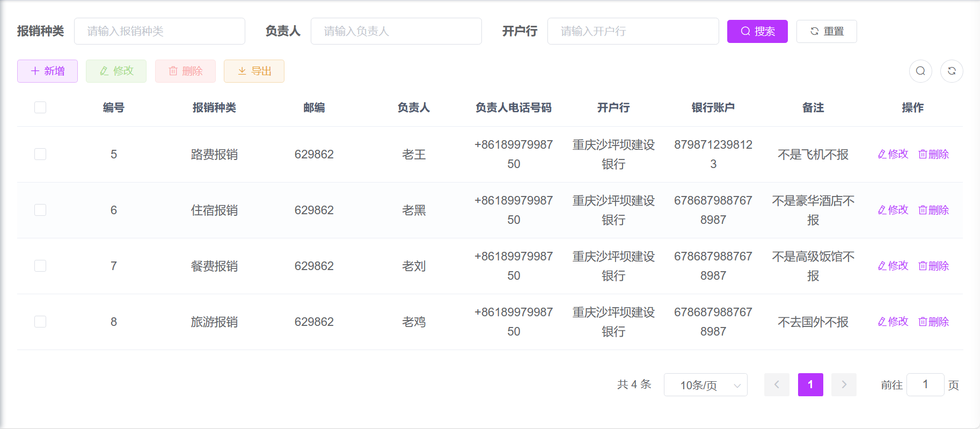980x429 pixels.
Task: Click the 银行账户 column header
Action: pyautogui.click(x=713, y=108)
